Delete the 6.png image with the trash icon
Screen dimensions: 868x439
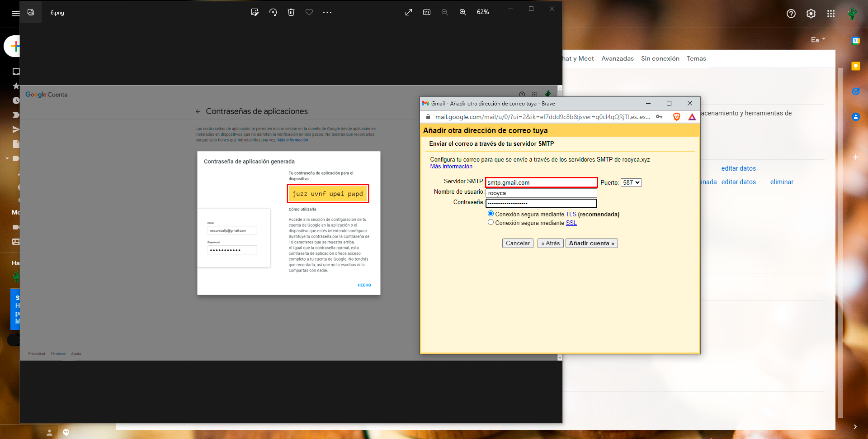pos(291,12)
